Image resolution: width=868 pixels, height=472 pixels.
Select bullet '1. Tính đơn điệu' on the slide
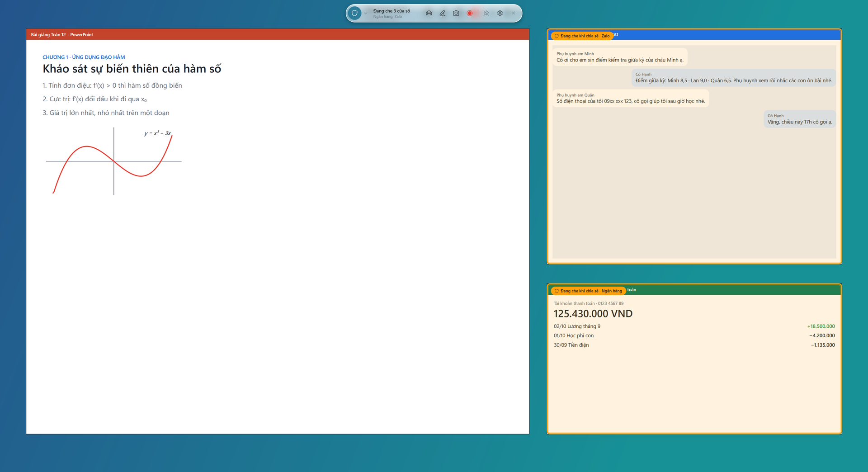pyautogui.click(x=112, y=85)
